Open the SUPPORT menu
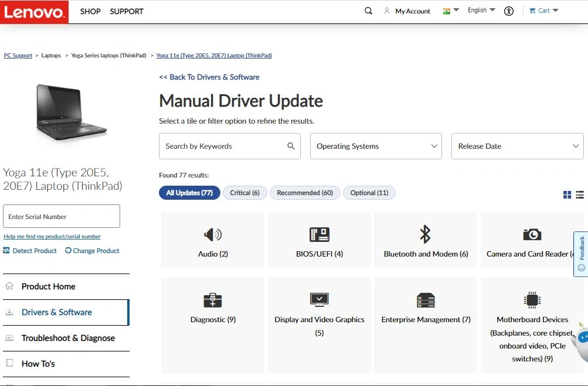 (x=127, y=11)
